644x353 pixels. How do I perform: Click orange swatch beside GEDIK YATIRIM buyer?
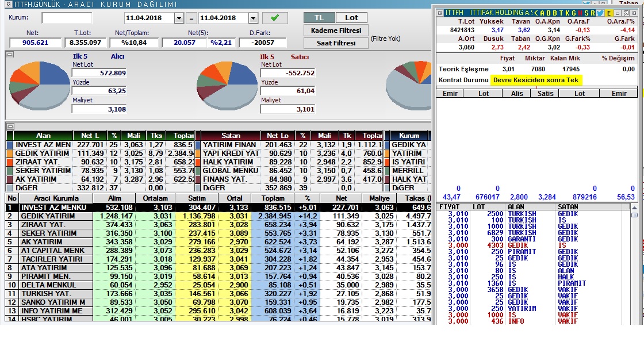tap(10, 154)
